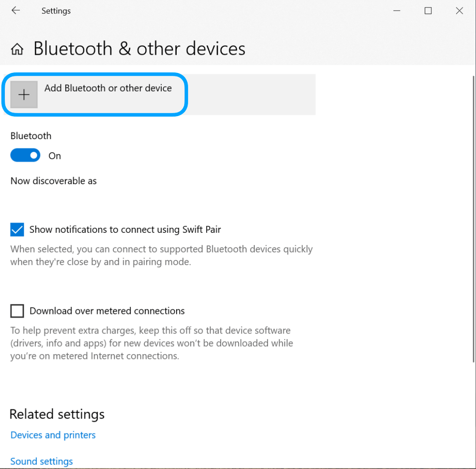Select the "Add Bluetooth or other device" label
This screenshot has width=476, height=469.
108,88
